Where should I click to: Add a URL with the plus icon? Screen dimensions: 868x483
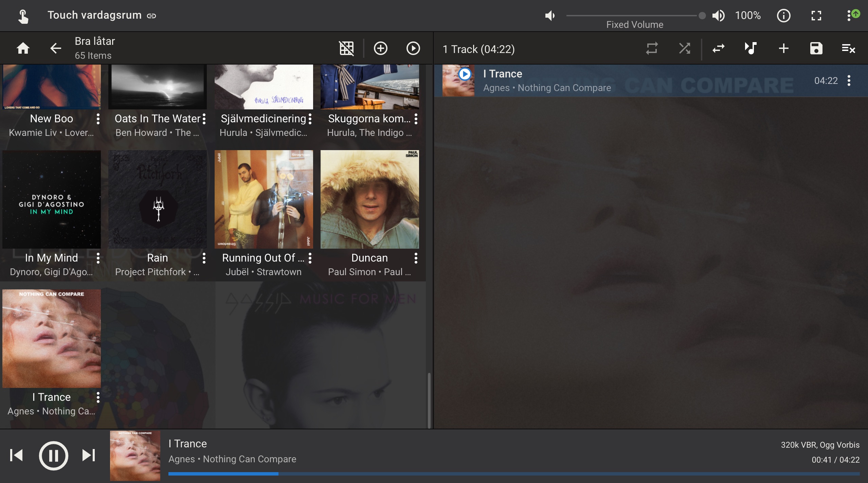783,48
